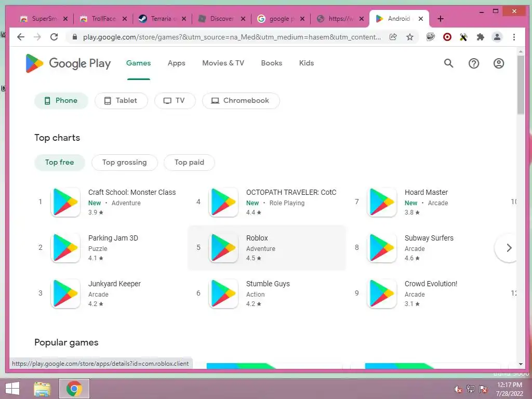Screen dimensions: 532x399
Task: Open the Help center question mark icon
Action: click(474, 63)
